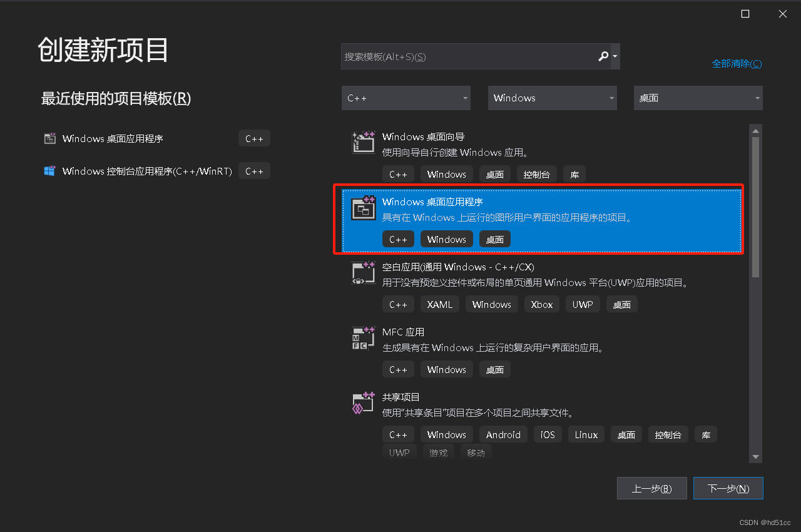The height and width of the screenshot is (532, 801).
Task: Click the 全部清除(C) link
Action: pos(737,63)
